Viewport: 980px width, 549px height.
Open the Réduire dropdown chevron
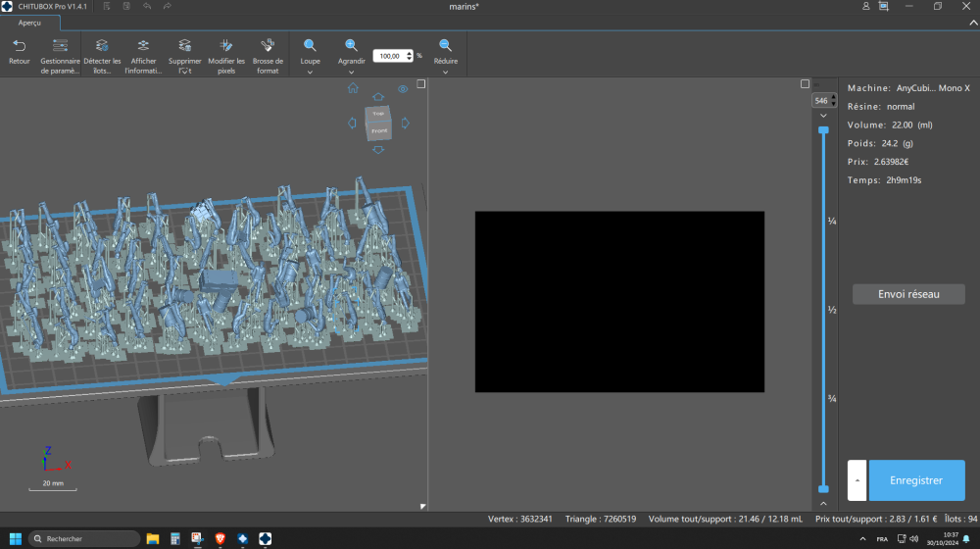(445, 72)
